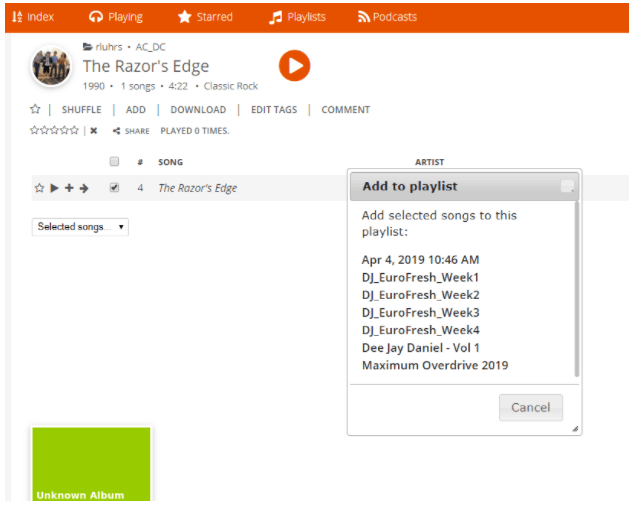Screen dimensions: 633x511
Task: Star The Razor's Edge album
Action: [x=35, y=110]
